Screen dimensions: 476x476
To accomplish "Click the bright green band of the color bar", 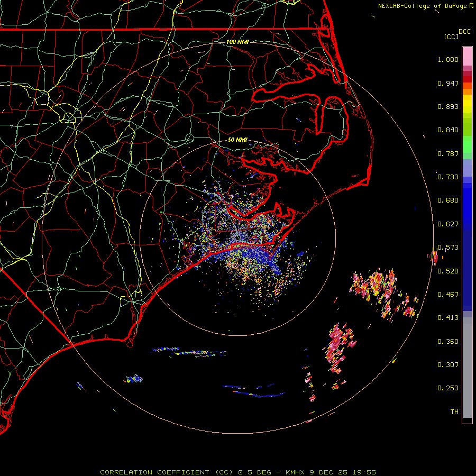I will 467,144.
